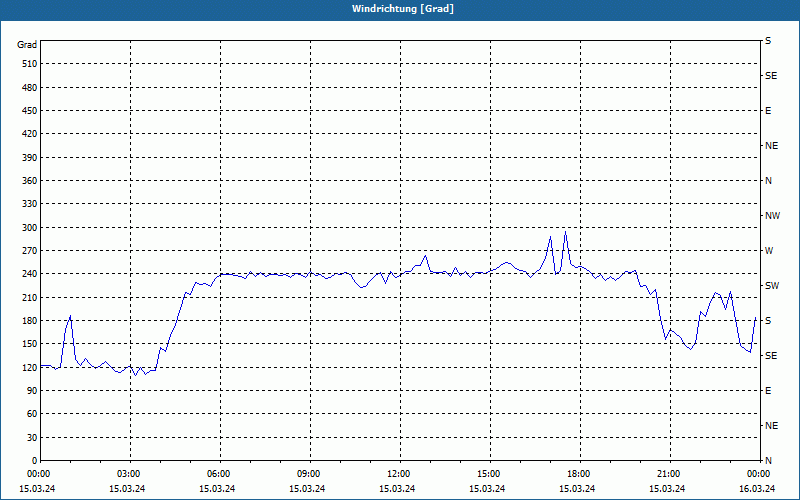Click the 420 degree axis label
This screenshot has height=500, width=800.
point(30,134)
